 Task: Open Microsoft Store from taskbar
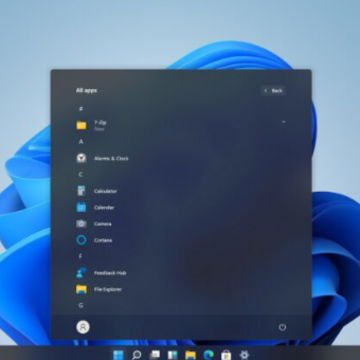pyautogui.click(x=226, y=355)
